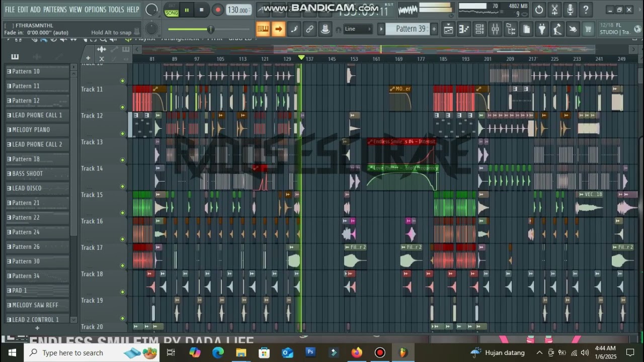Select MELODY PIANO in pattern list
The image size is (644, 362).
pyautogui.click(x=38, y=130)
